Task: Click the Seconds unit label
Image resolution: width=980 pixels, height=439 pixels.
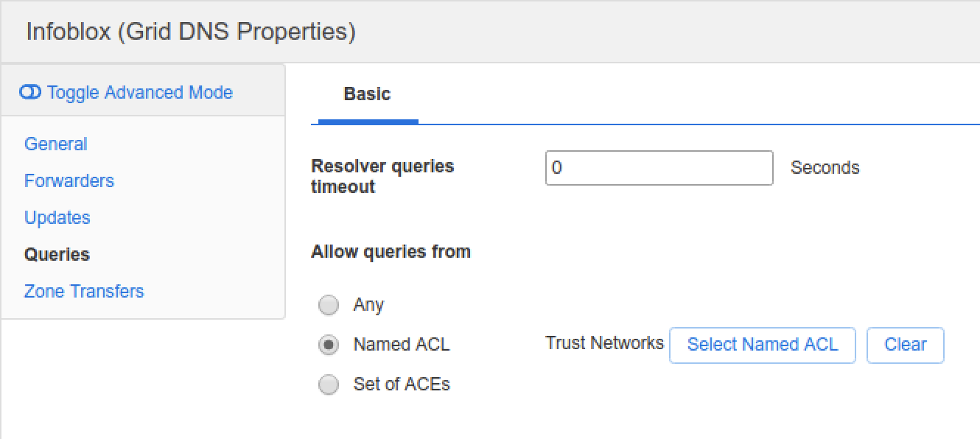Action: pos(825,168)
